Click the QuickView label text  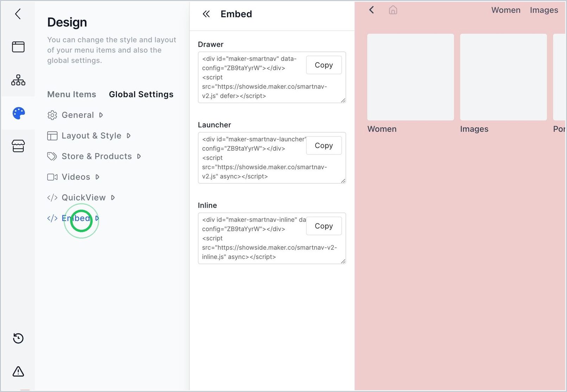[84, 198]
